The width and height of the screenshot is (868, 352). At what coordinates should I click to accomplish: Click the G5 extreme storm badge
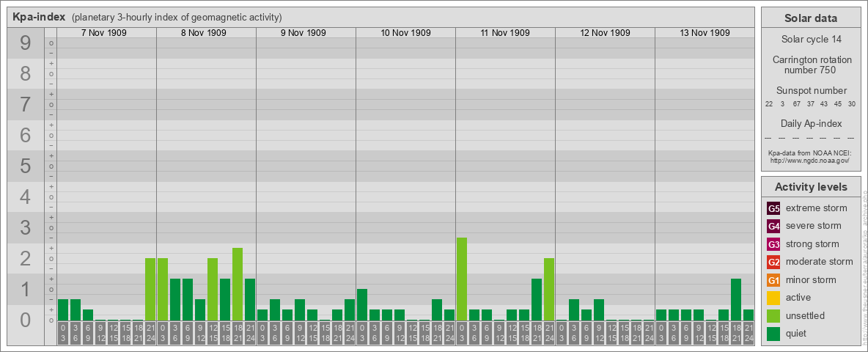[773, 209]
